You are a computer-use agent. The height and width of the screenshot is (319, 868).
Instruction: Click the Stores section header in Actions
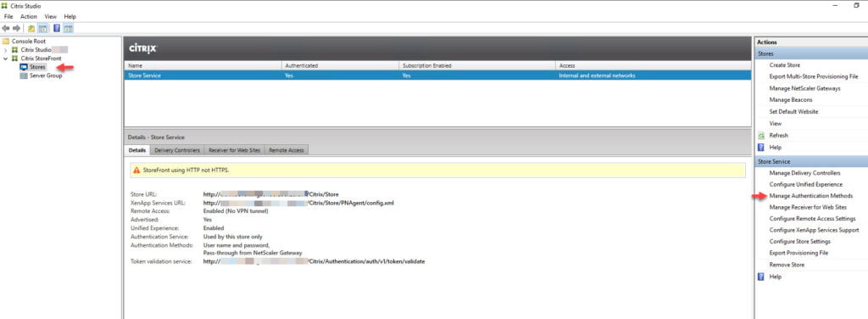[810, 53]
